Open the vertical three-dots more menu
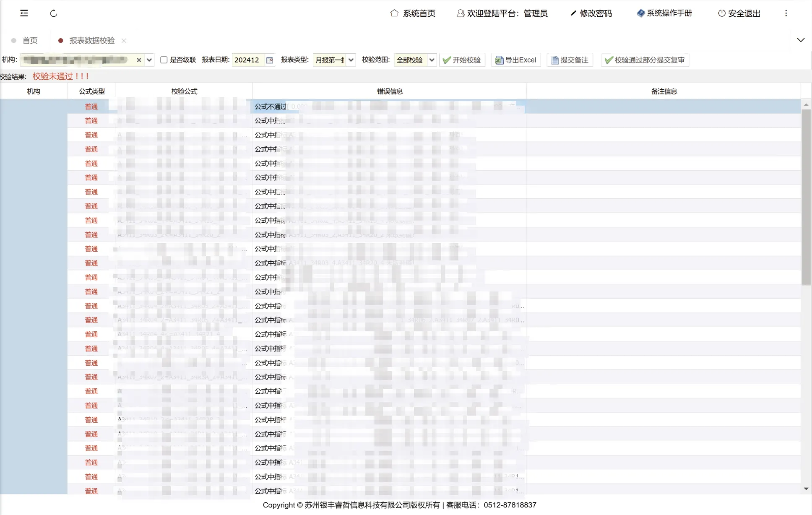The height and width of the screenshot is (515, 812). click(x=786, y=13)
